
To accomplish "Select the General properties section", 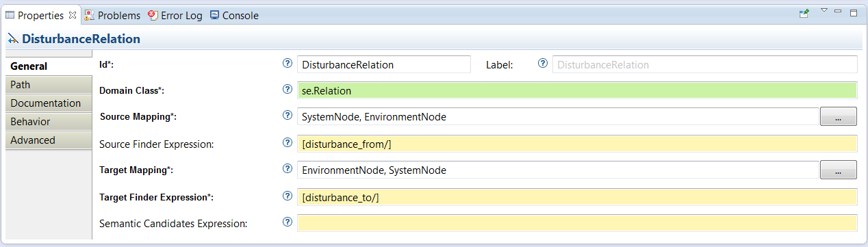I will (x=48, y=66).
